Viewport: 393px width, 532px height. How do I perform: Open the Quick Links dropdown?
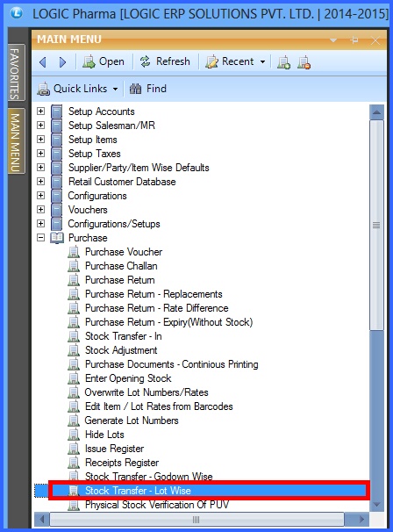[78, 89]
